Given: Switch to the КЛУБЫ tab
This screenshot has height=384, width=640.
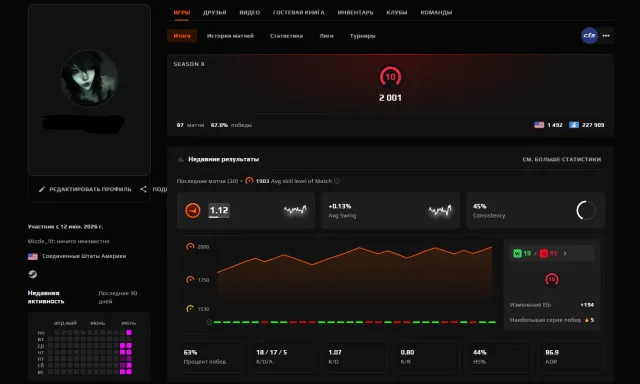Looking at the screenshot, I should [397, 12].
